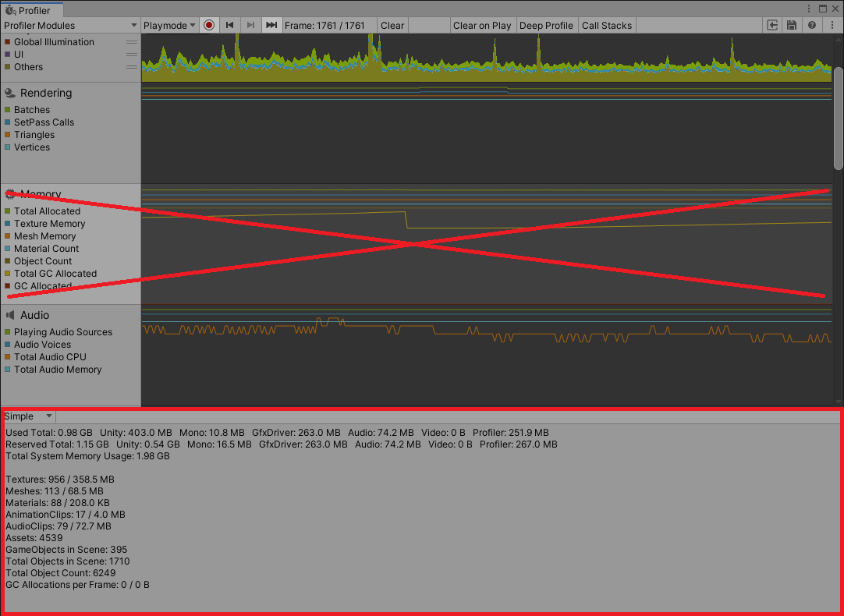The width and height of the screenshot is (844, 616).
Task: Toggle Playing Audio Sources series
Action: (x=8, y=332)
